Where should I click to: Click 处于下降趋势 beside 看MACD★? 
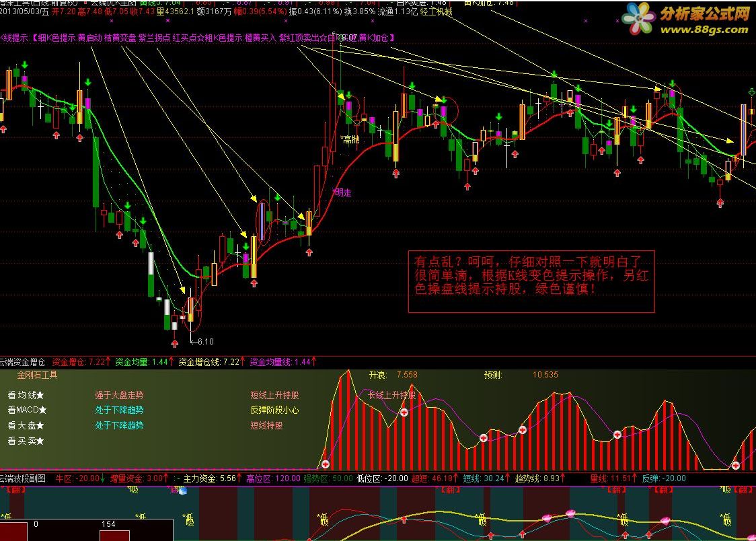(x=119, y=410)
